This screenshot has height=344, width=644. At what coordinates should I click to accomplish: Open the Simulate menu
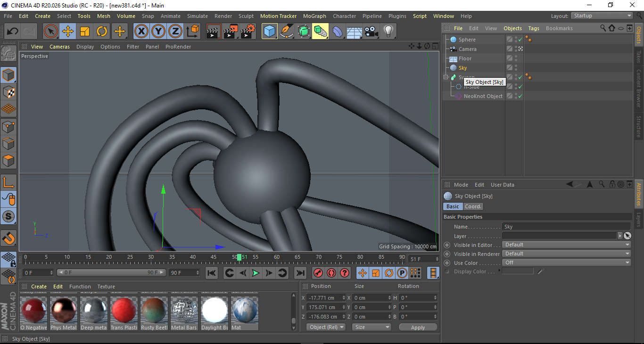[x=197, y=16]
